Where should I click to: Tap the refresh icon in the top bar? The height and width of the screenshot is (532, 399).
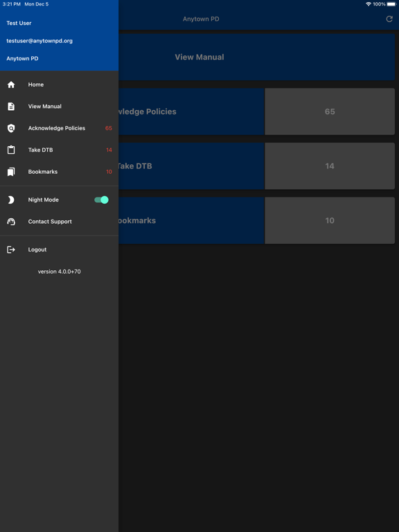(x=389, y=19)
